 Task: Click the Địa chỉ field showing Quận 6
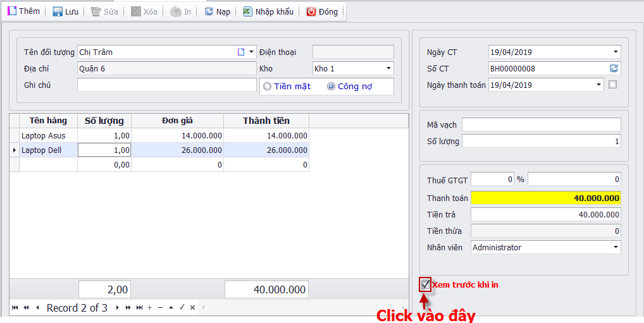point(167,68)
